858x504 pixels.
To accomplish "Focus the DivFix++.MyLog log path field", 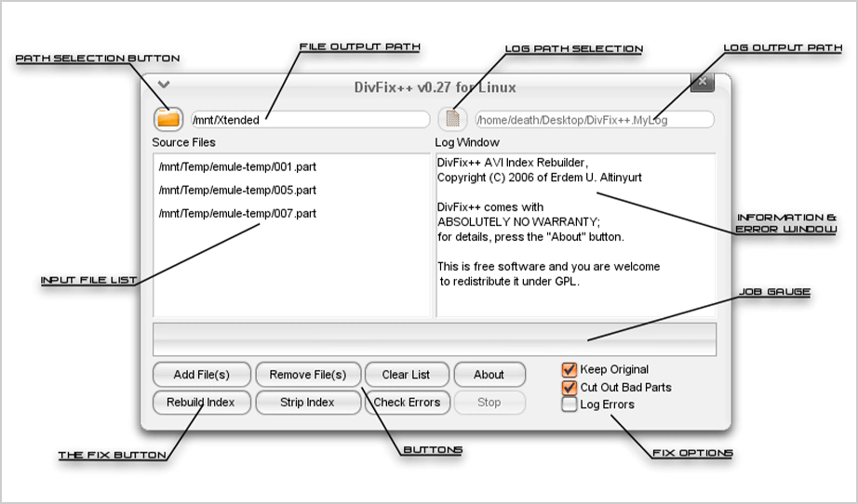I will click(595, 120).
